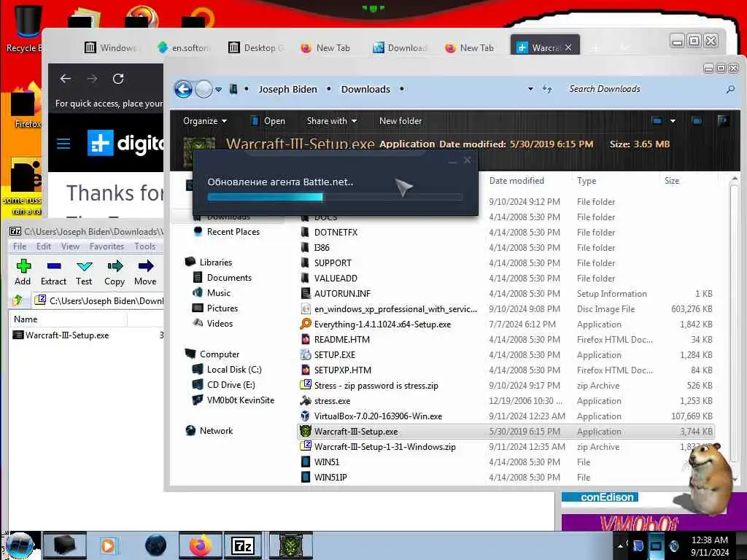The height and width of the screenshot is (560, 747).
Task: Open Favorites menu in 7-Zip
Action: coord(107,246)
